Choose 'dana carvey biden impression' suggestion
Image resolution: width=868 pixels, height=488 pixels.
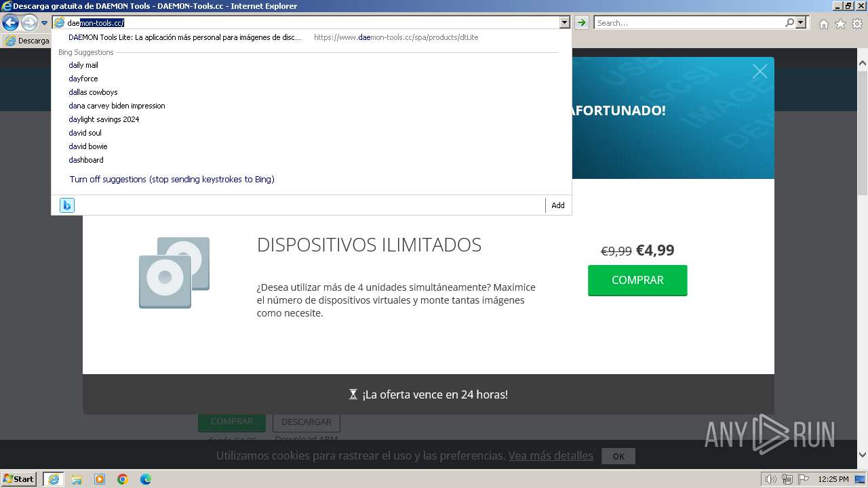coord(117,106)
